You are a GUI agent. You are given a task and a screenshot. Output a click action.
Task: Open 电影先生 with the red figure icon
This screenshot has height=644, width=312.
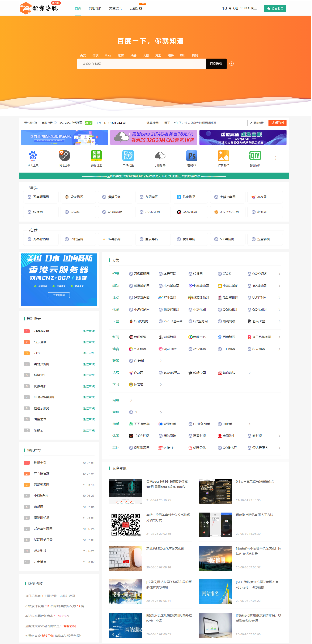pos(227,436)
